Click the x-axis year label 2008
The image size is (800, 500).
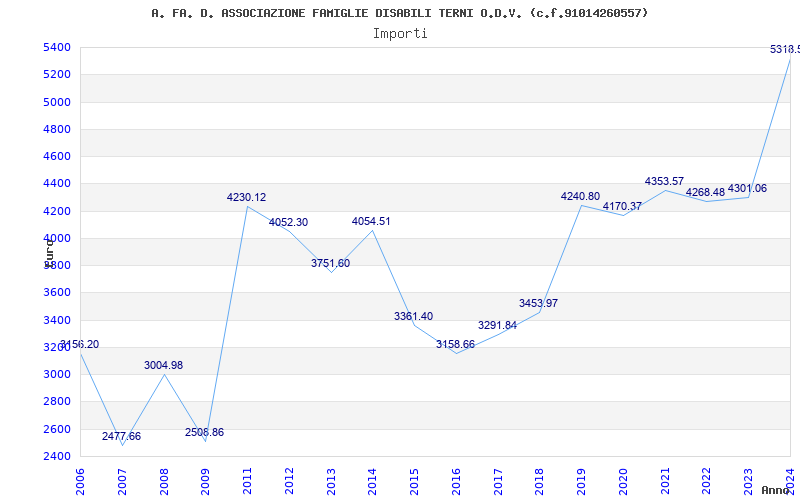[x=164, y=482]
